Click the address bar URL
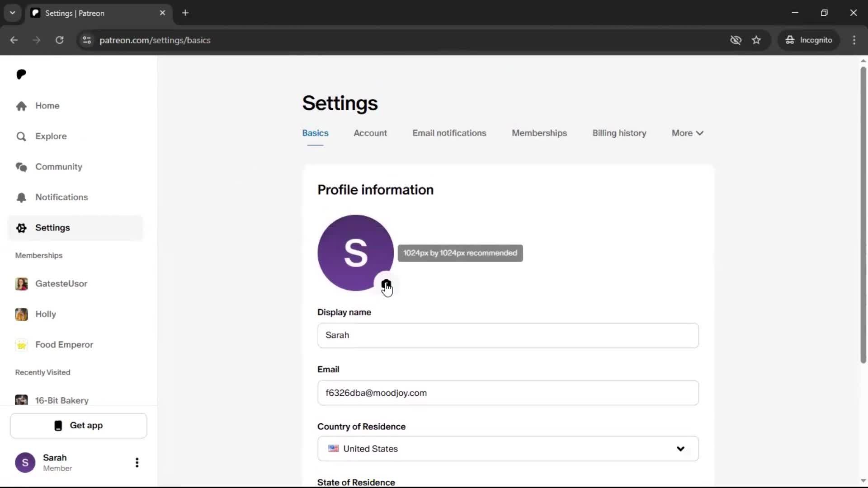Viewport: 868px width, 488px height. (155, 40)
